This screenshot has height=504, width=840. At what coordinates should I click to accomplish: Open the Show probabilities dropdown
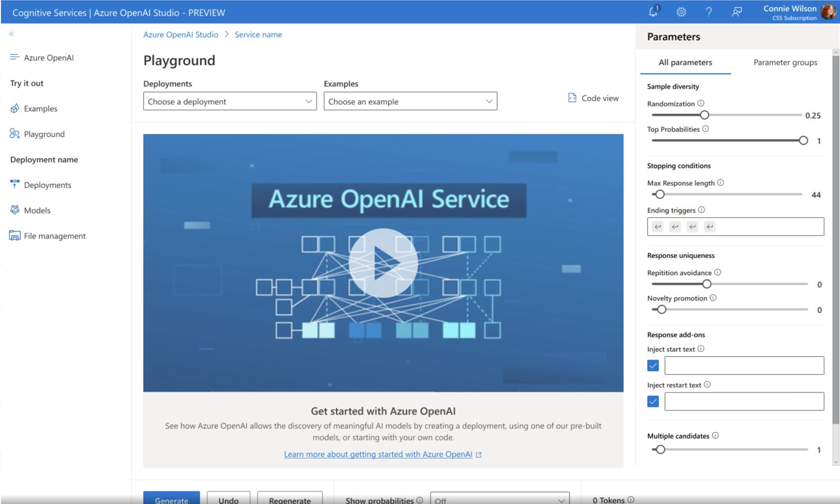[500, 499]
